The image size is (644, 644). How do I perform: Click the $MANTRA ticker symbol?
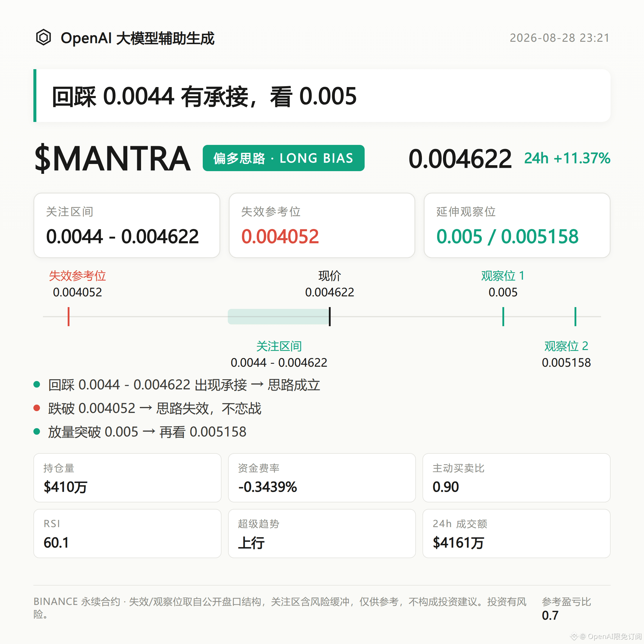112,158
